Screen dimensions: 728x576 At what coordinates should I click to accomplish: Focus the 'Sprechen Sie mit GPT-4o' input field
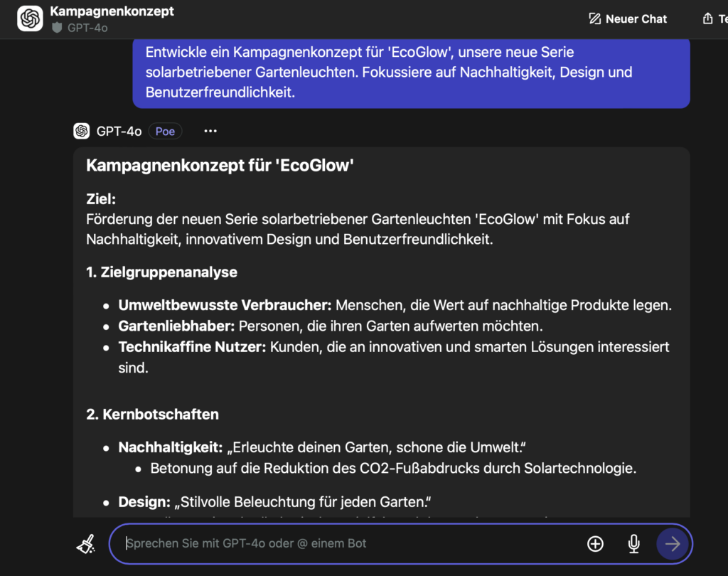click(x=348, y=544)
